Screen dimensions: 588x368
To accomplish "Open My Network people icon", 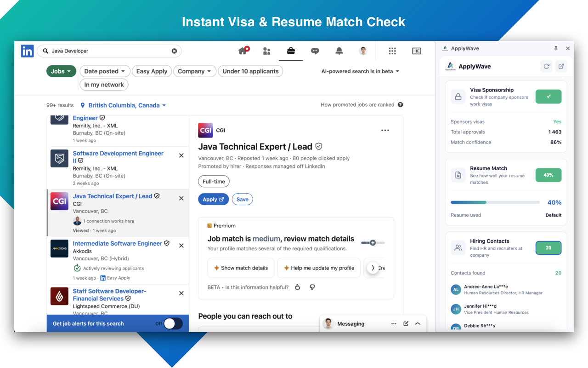I will coord(266,51).
